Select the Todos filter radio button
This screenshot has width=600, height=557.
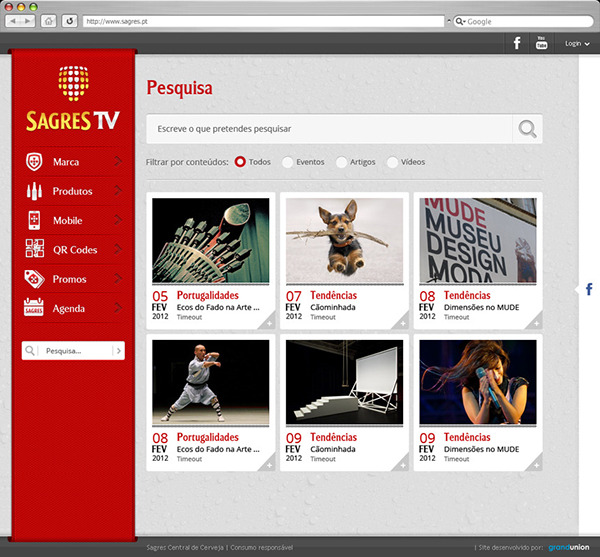click(240, 162)
